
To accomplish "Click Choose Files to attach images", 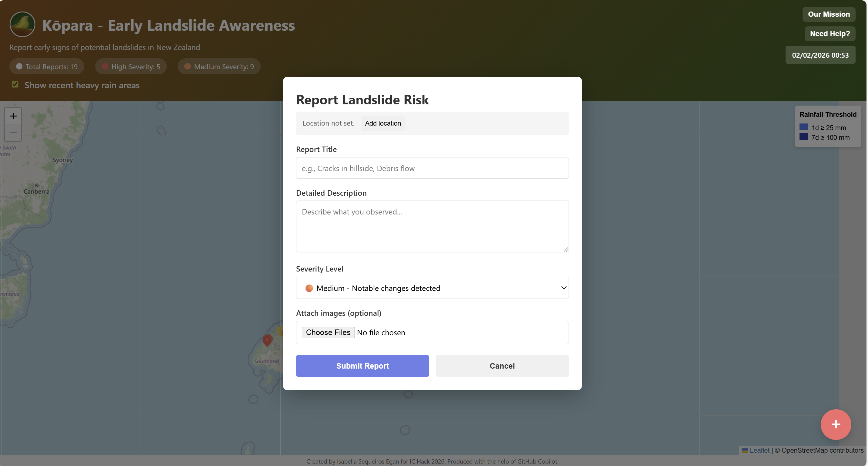I will click(x=328, y=333).
